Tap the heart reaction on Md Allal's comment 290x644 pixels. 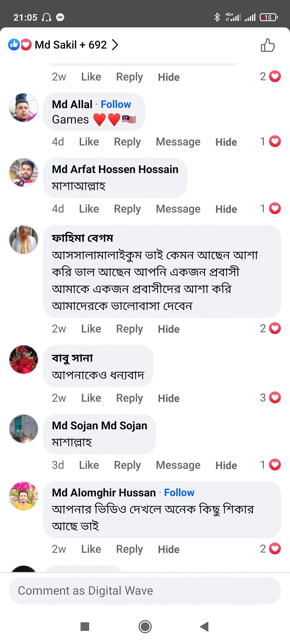click(275, 142)
